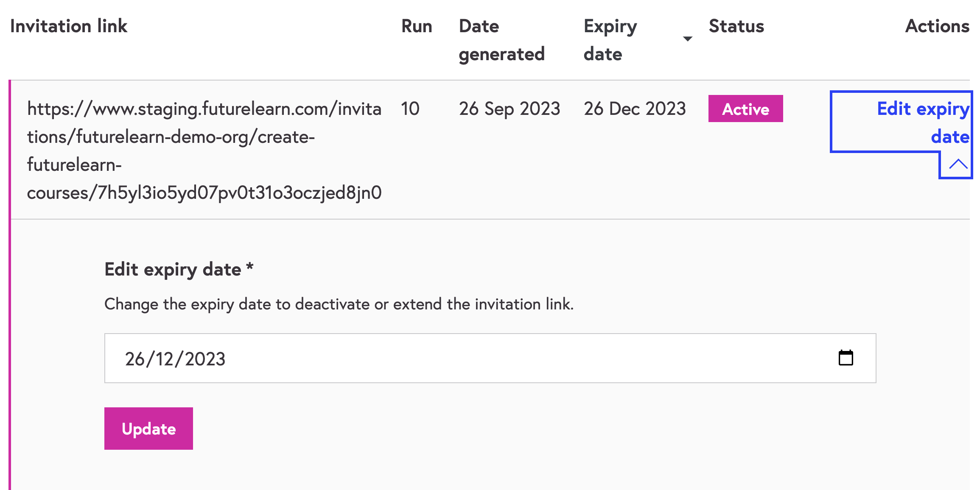The width and height of the screenshot is (980, 490).
Task: Click the Active status badge
Action: click(745, 109)
